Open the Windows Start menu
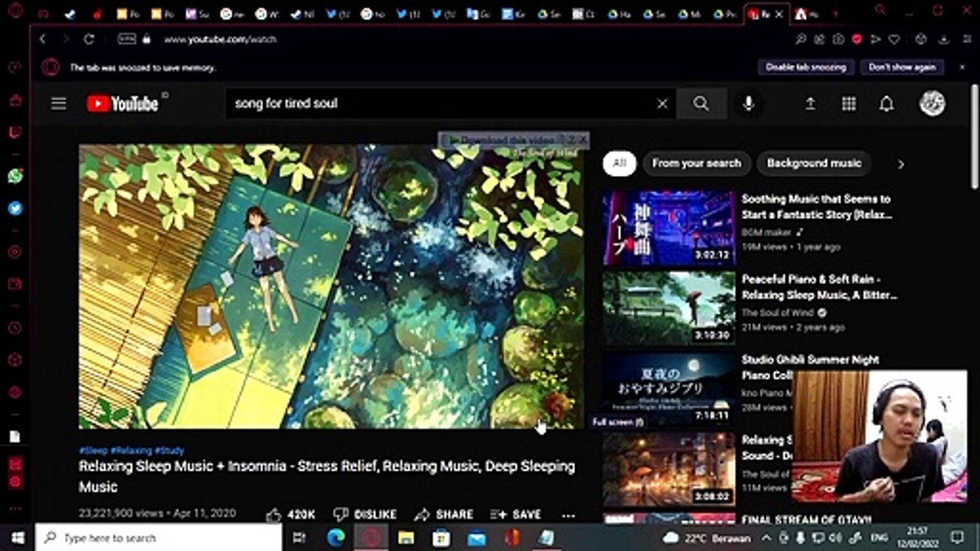980x551 pixels. click(x=17, y=537)
